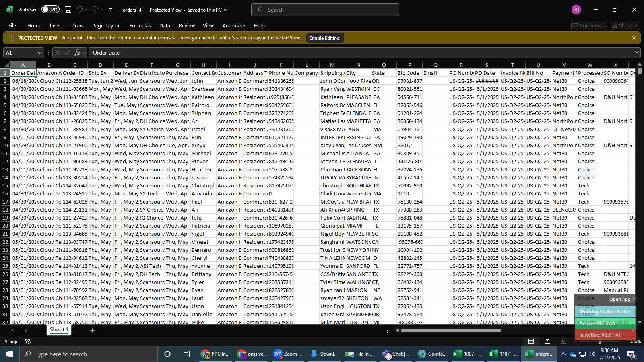Open the 1107 Excel workbook in taskbar
Screen dimensions: 644x362
click(504, 354)
